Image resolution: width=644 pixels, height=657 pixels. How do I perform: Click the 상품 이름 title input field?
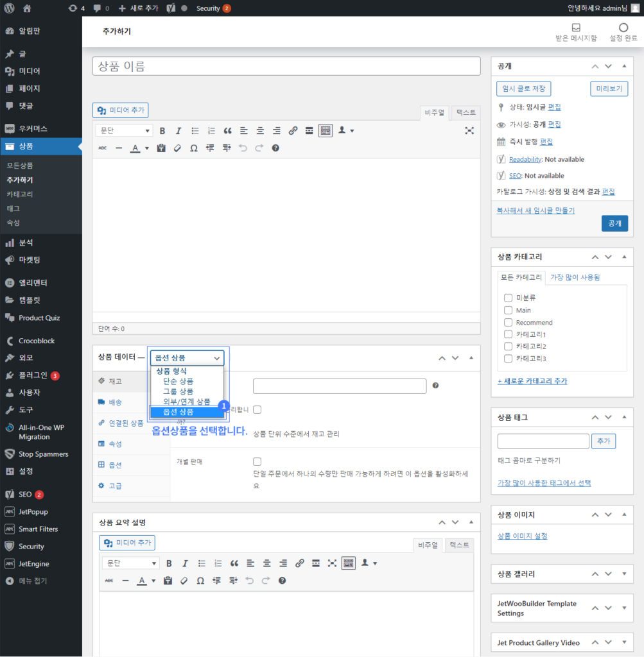pos(286,66)
